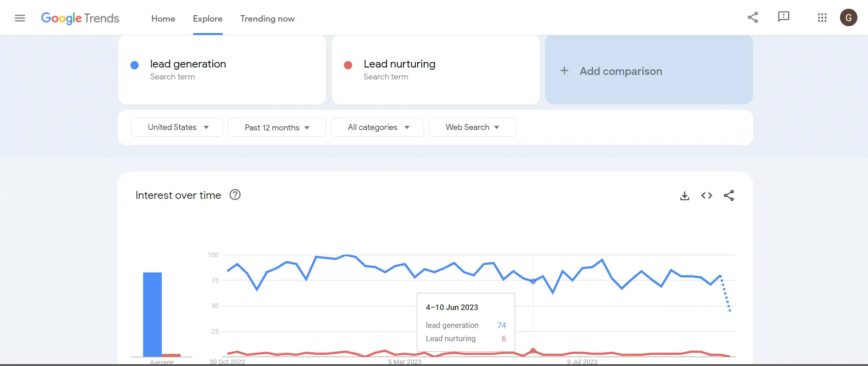Expand the Web Search type dropdown
This screenshot has width=868, height=366.
(x=472, y=127)
